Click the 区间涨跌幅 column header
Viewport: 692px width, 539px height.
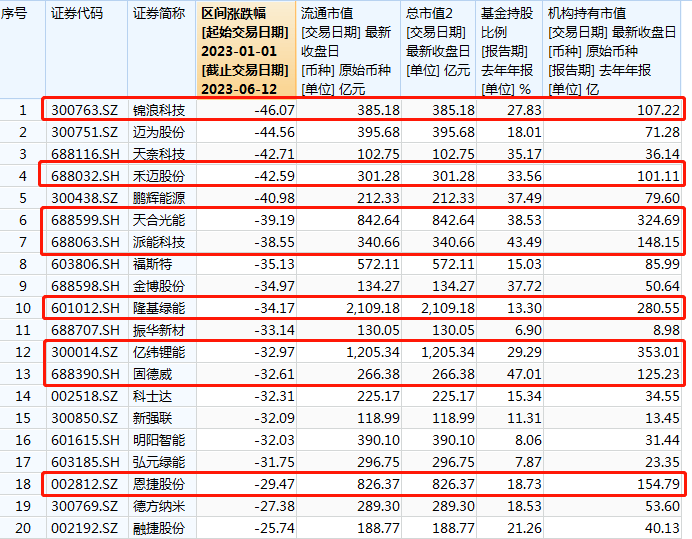246,50
